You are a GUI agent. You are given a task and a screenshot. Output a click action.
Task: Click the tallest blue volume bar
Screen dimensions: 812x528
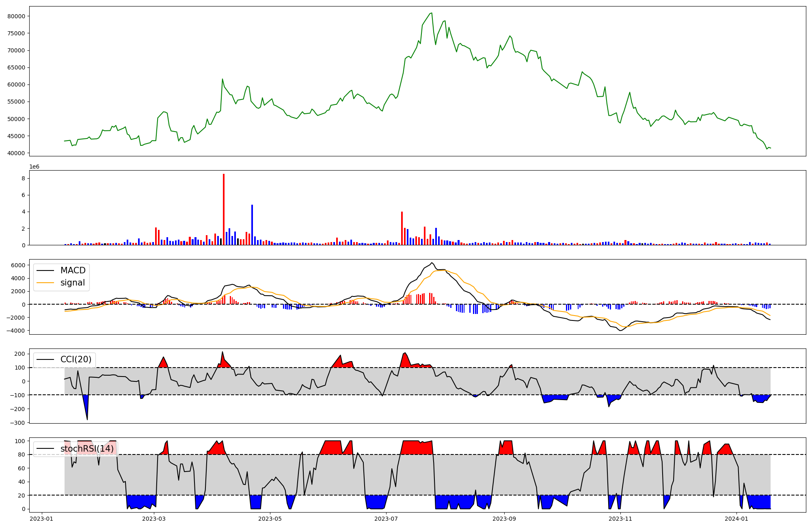click(x=252, y=225)
